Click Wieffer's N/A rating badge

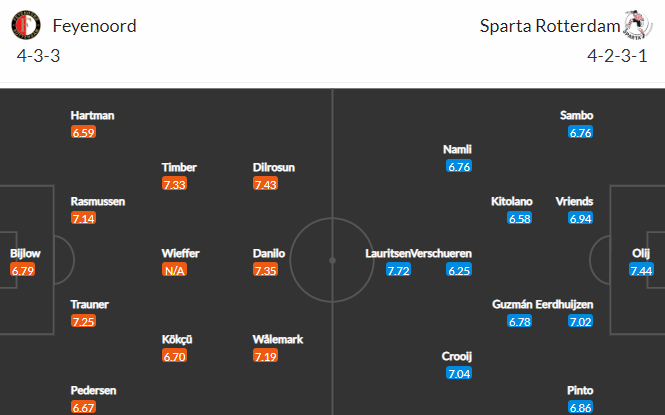point(174,270)
